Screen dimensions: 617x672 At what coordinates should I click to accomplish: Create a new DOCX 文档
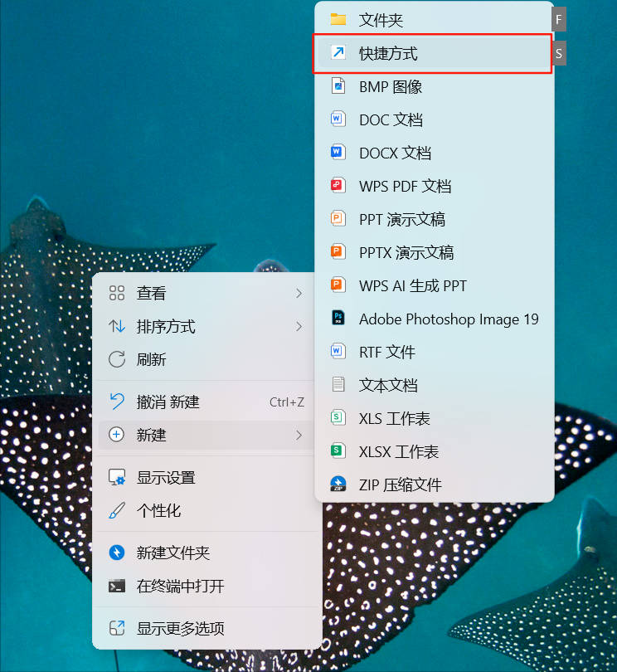(434, 153)
